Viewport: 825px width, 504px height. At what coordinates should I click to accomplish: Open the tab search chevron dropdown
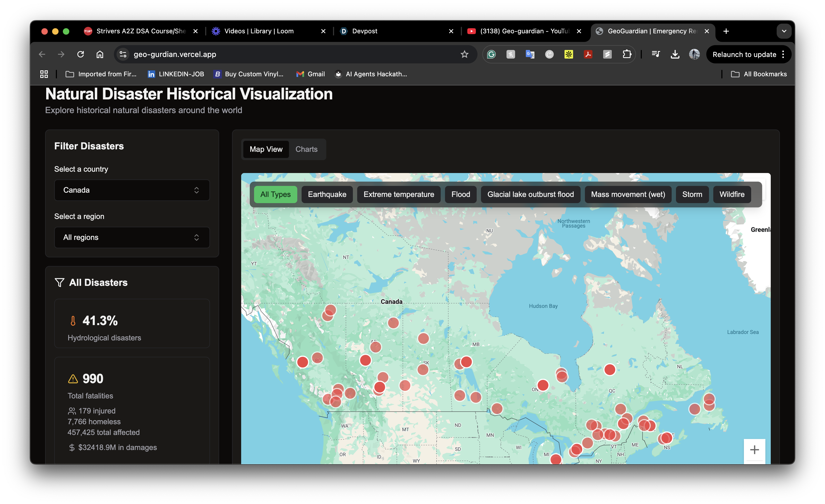(784, 31)
